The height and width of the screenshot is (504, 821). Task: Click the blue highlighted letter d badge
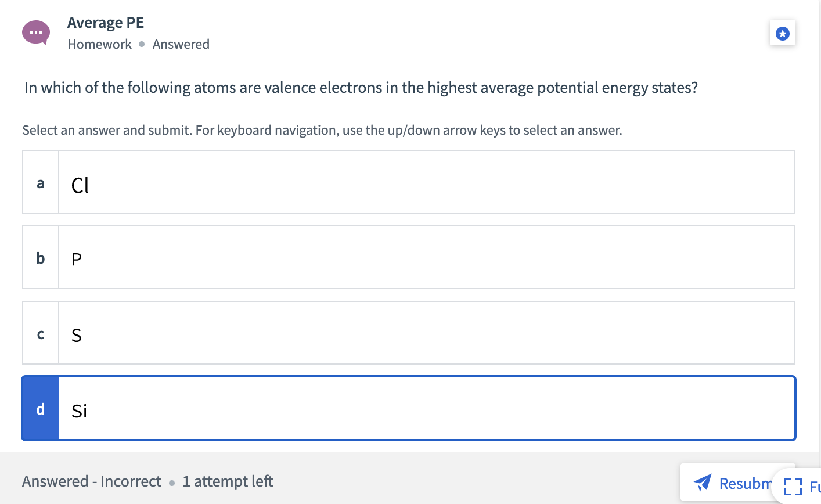pos(40,409)
